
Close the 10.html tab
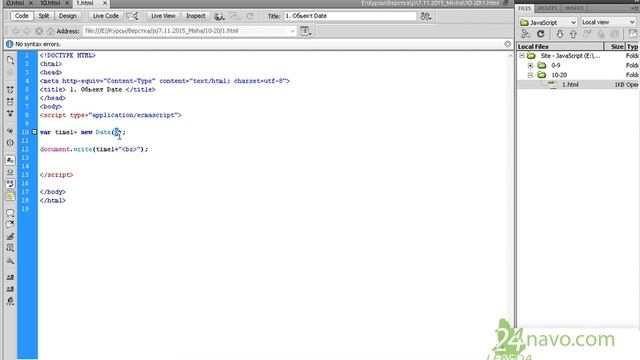(68, 3)
